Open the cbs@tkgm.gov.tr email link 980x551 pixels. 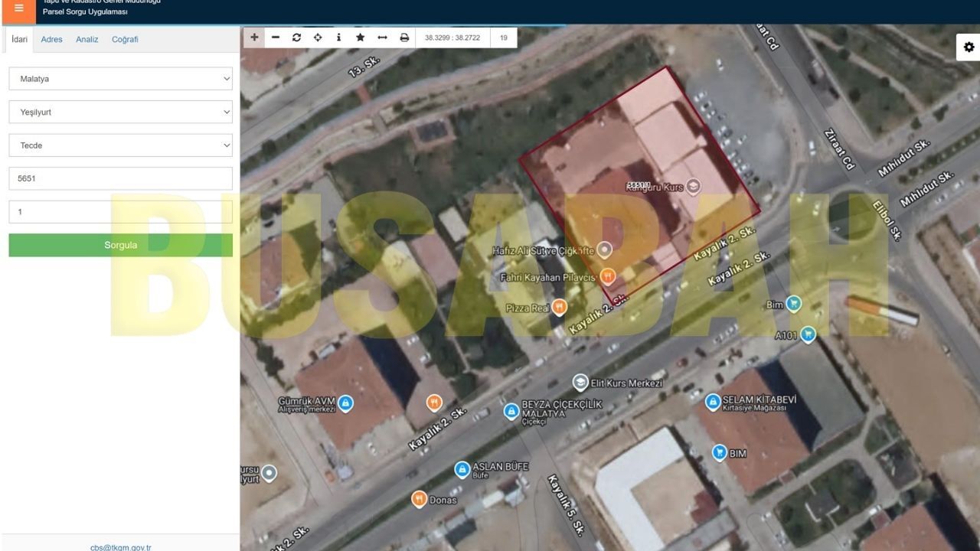coord(120,547)
